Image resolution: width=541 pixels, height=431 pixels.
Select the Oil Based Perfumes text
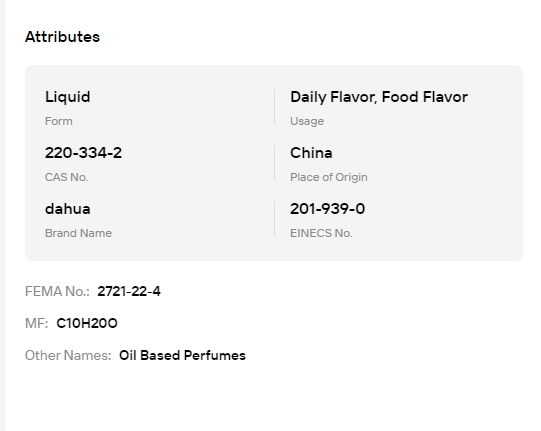182,355
